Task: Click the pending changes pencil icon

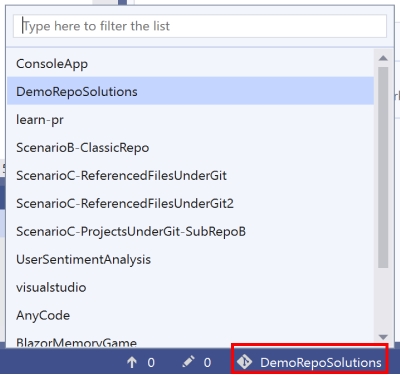Action: [188, 362]
